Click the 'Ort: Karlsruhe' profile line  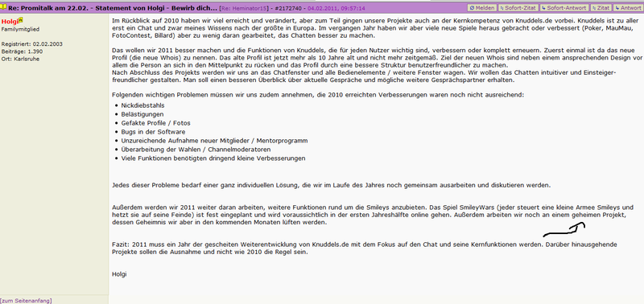pyautogui.click(x=20, y=59)
